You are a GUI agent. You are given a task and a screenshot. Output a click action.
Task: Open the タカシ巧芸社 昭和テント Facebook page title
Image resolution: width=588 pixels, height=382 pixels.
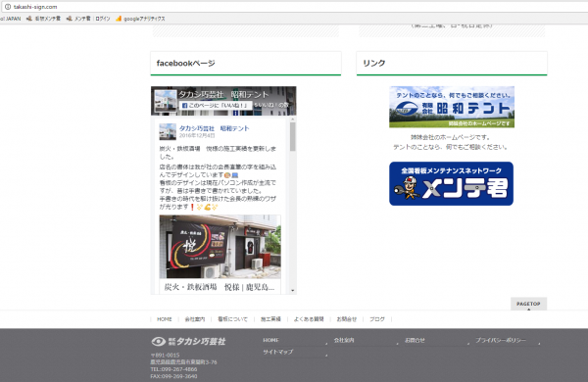click(x=223, y=94)
